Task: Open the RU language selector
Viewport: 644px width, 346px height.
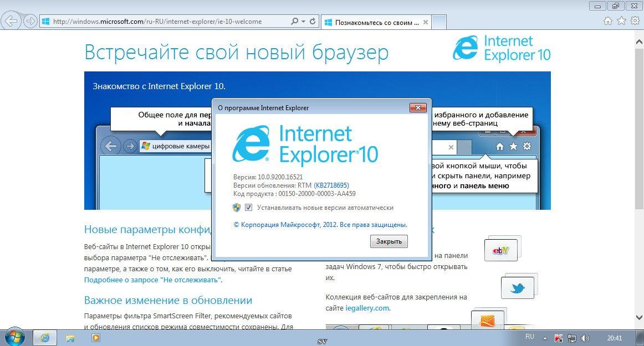Action: [x=529, y=337]
